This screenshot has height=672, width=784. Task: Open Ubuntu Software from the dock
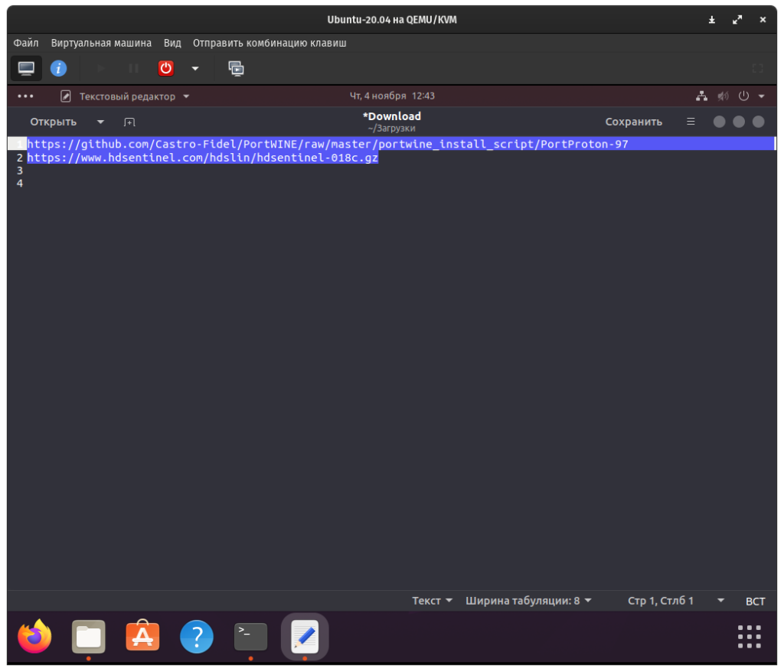click(142, 637)
